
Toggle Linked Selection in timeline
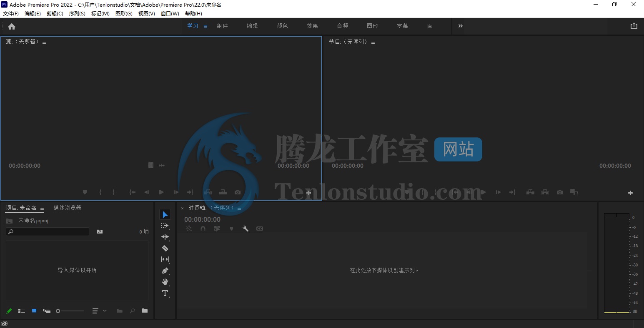(217, 229)
